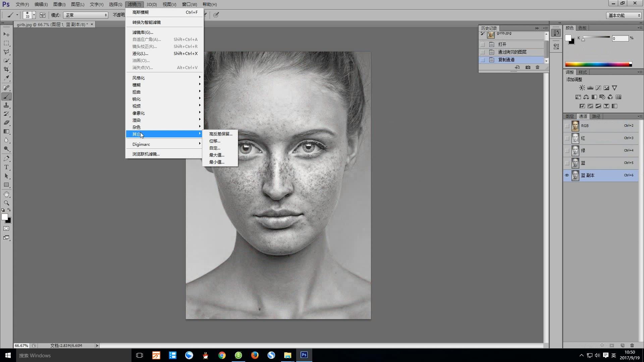Toggle brush panel button in options bar
The height and width of the screenshot is (362, 644).
(43, 15)
